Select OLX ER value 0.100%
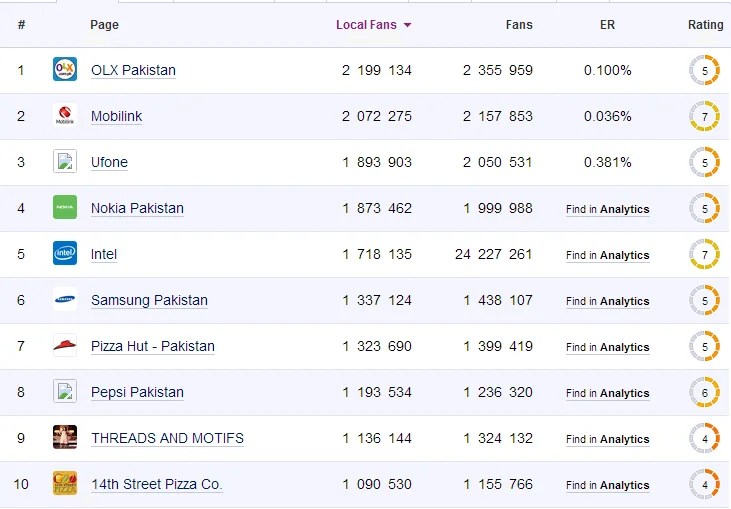 pyautogui.click(x=607, y=70)
